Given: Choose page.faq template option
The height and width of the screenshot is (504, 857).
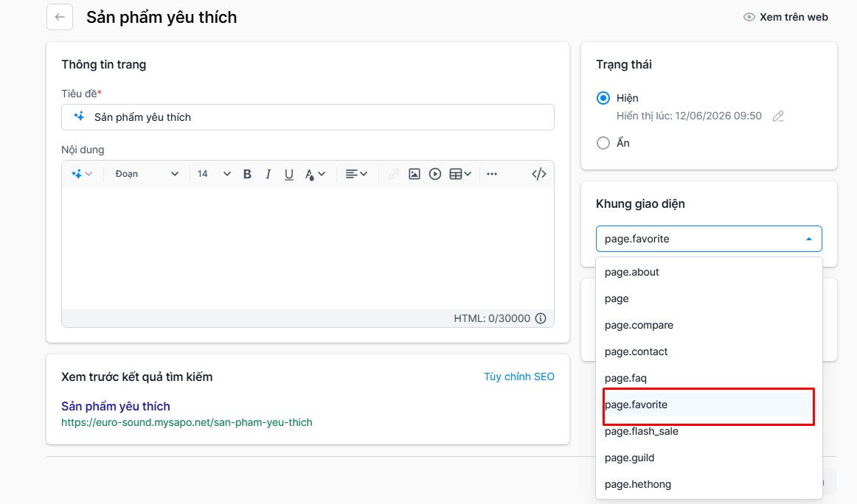Looking at the screenshot, I should (709, 378).
